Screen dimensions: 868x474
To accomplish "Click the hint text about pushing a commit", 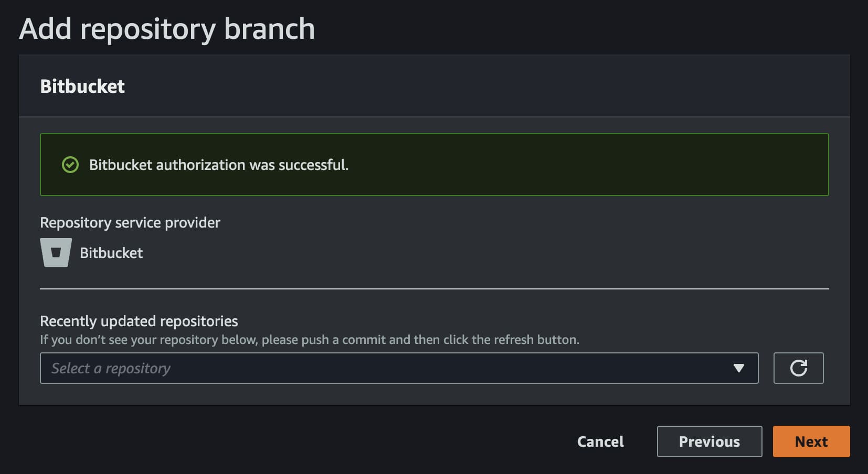I will point(310,340).
